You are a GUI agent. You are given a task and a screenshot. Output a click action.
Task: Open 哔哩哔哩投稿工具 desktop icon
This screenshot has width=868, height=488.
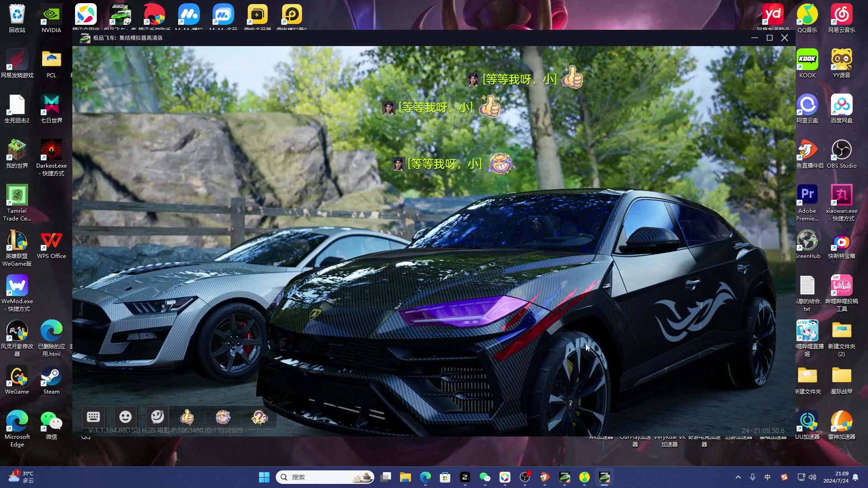(842, 293)
